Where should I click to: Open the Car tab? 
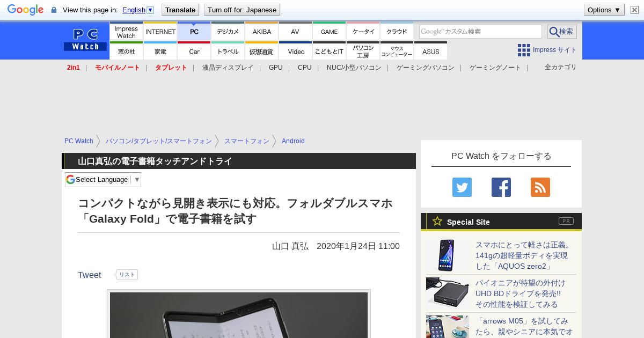click(194, 51)
